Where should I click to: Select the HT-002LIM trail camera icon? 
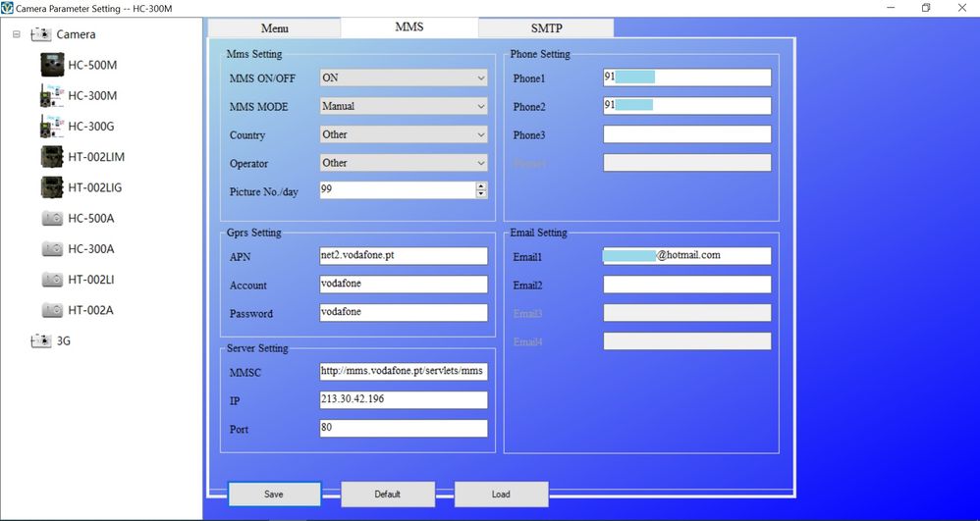click(x=51, y=157)
